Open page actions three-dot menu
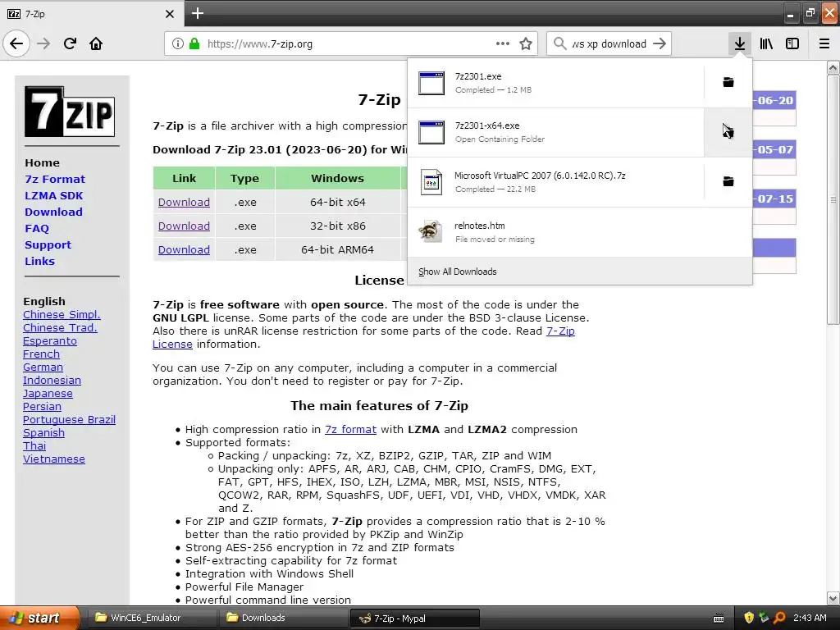The image size is (840, 630). coord(503,43)
